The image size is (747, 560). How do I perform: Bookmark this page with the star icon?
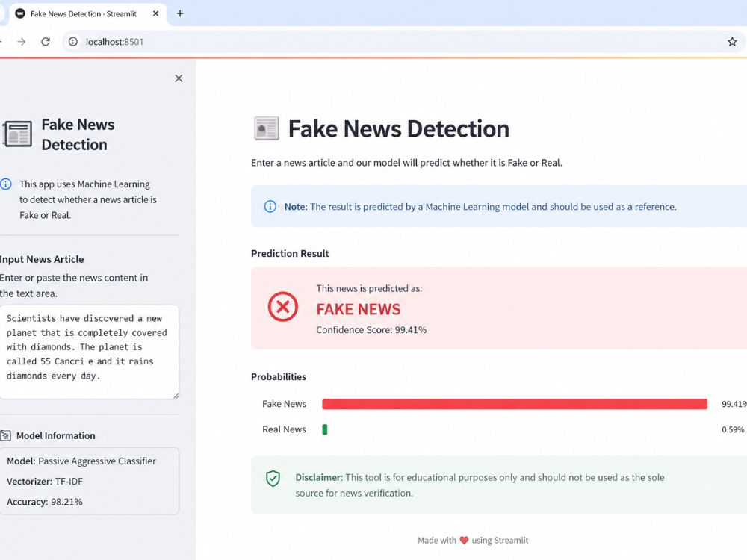pos(732,41)
